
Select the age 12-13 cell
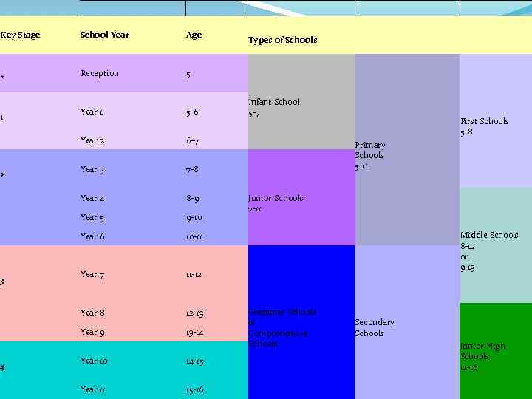[195, 313]
